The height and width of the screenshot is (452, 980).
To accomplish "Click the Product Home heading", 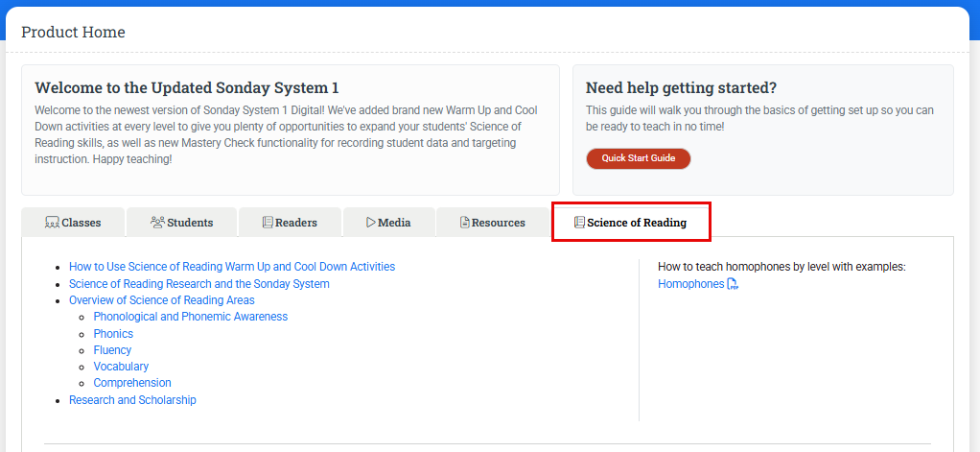I will 73,32.
